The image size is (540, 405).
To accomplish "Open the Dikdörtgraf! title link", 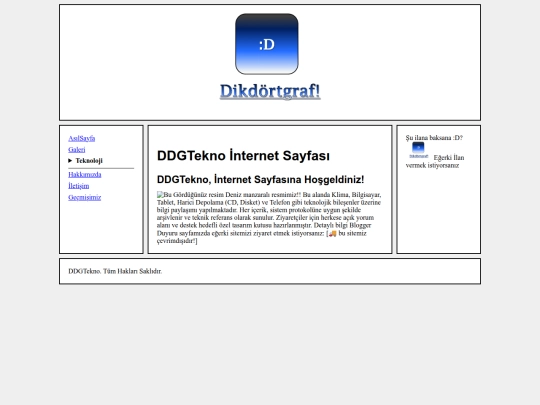I will (x=270, y=91).
